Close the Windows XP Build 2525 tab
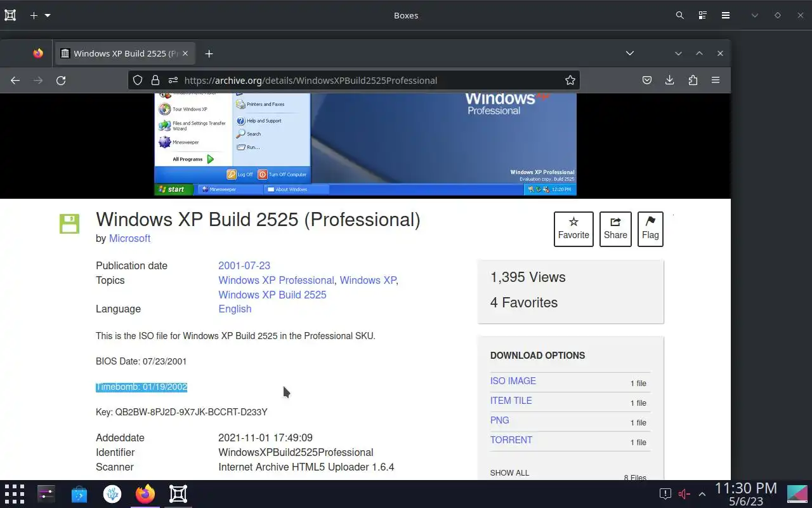Screen dimensions: 812x508 pos(185,53)
